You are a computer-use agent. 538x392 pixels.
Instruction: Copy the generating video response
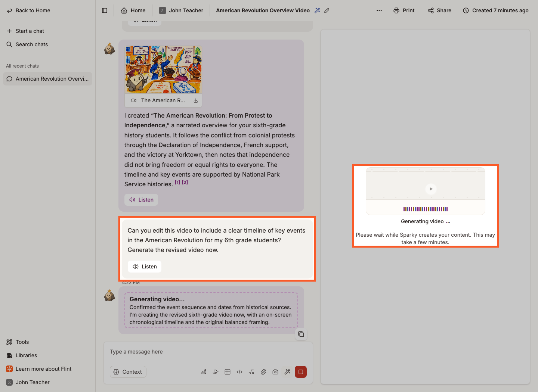pos(301,334)
